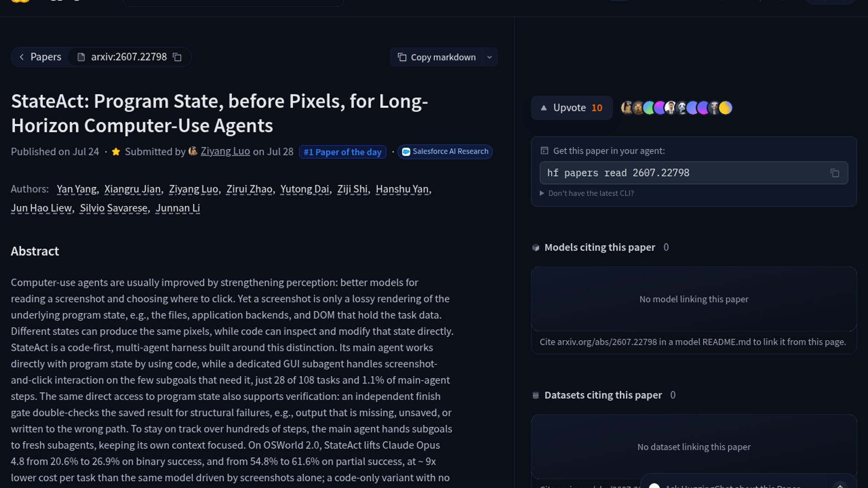Click the Datasets citing this paper icon
Image resolution: width=868 pixels, height=488 pixels.
(536, 395)
